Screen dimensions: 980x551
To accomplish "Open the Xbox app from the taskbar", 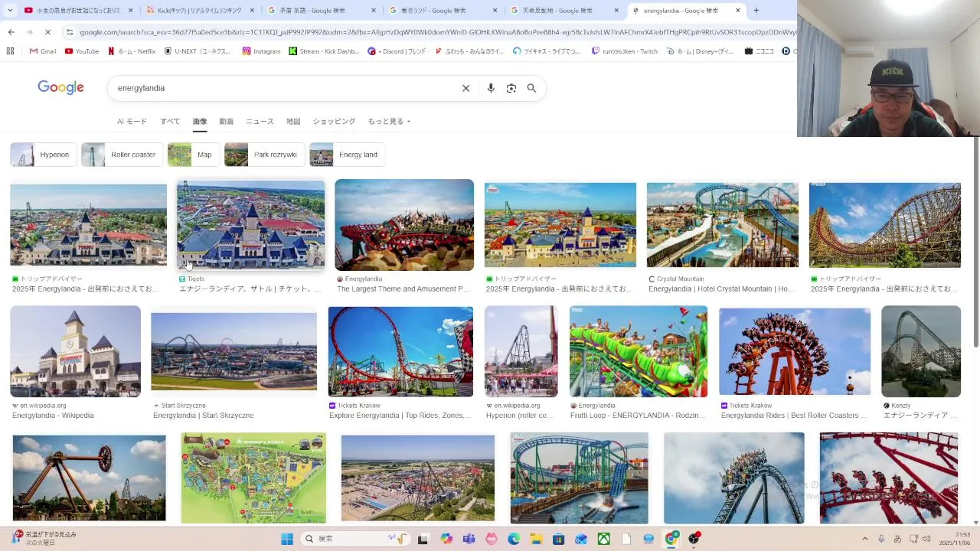I will pyautogui.click(x=604, y=539).
